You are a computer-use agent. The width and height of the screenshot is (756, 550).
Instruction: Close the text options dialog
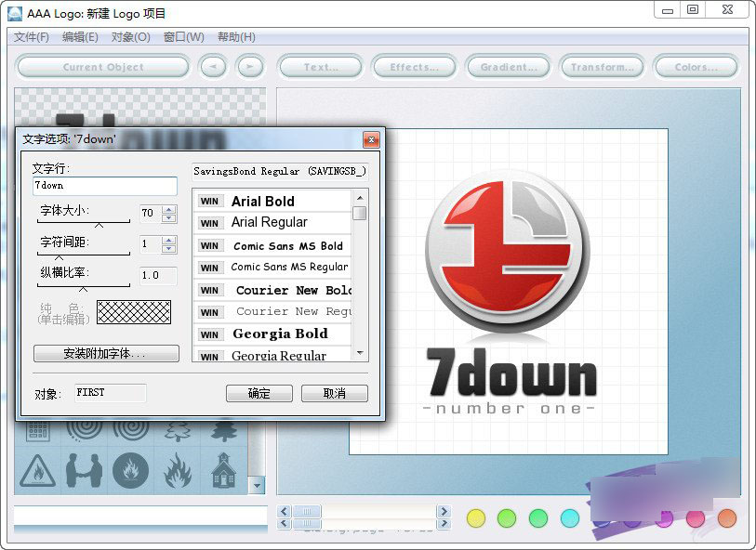point(371,139)
